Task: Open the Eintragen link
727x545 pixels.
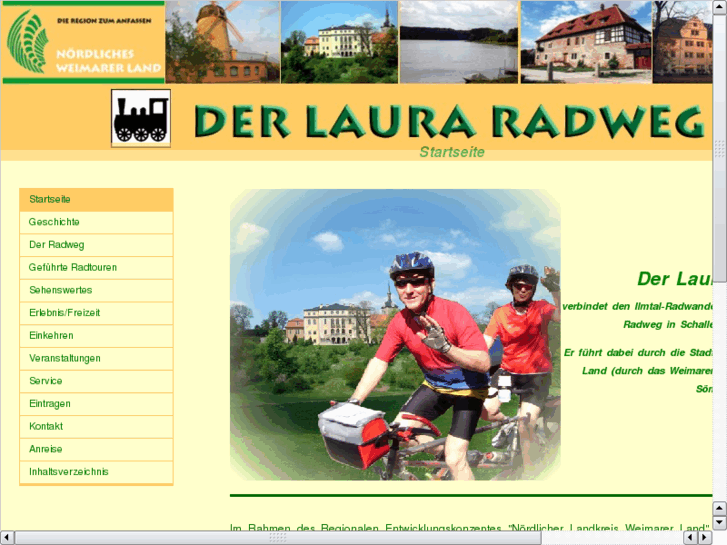Action: click(x=96, y=404)
